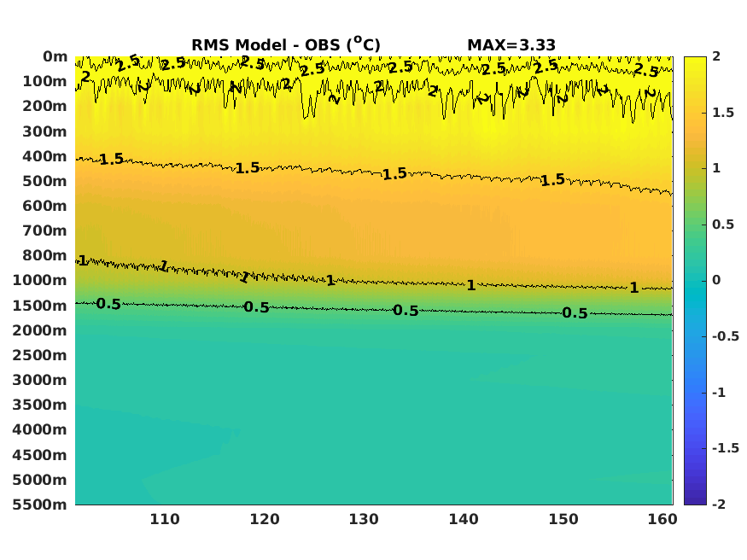Click the '4000m' depth axis label

(x=40, y=429)
